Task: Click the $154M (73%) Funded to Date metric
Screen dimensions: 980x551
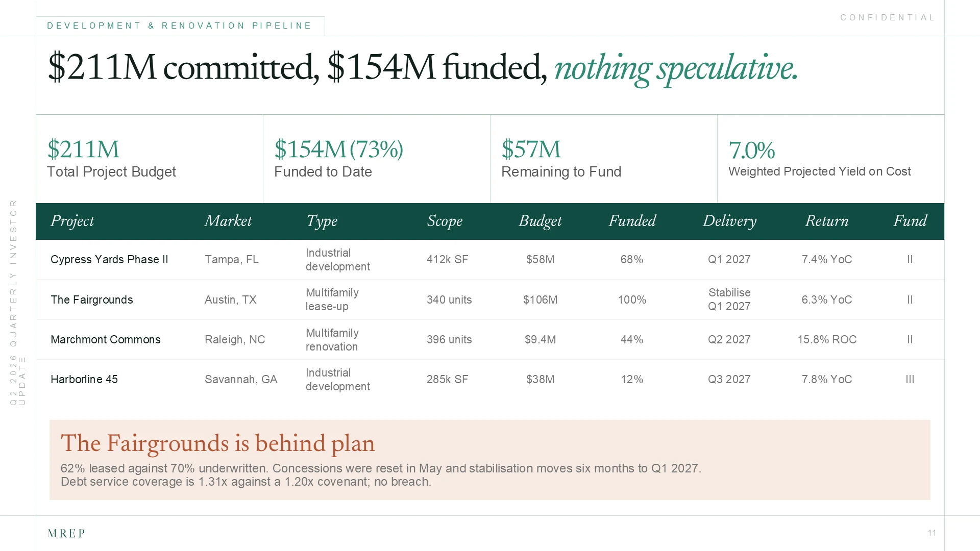Action: pos(338,159)
